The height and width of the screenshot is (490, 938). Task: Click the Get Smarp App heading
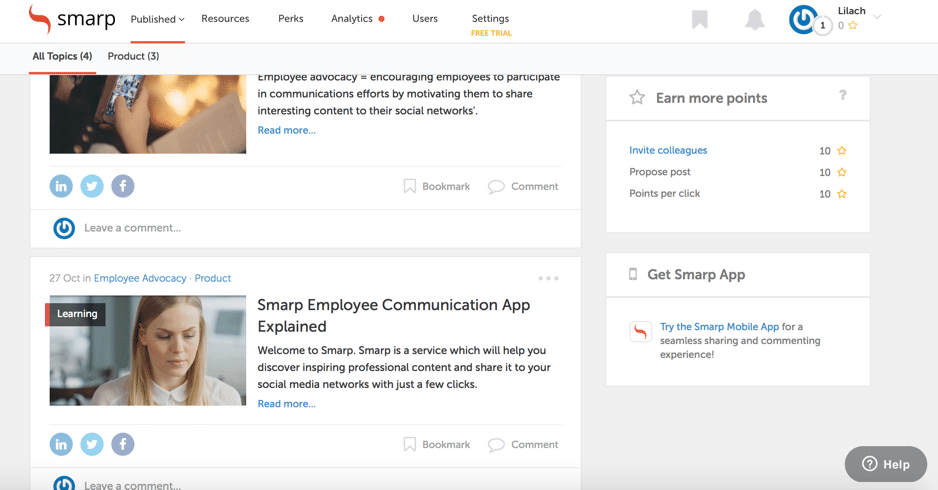696,275
